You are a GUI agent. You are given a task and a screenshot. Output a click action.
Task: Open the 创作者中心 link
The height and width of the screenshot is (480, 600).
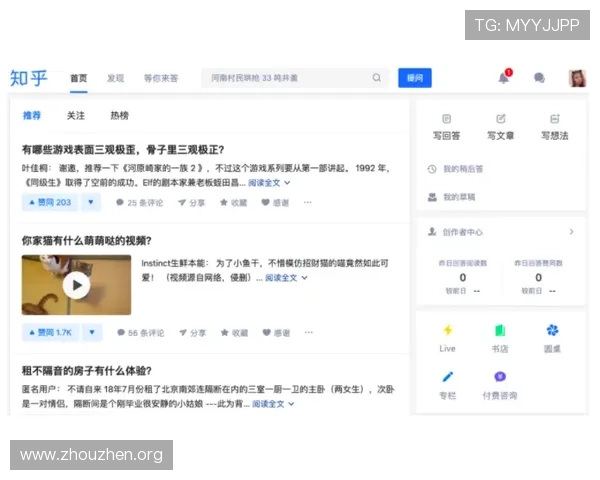pyautogui.click(x=463, y=232)
